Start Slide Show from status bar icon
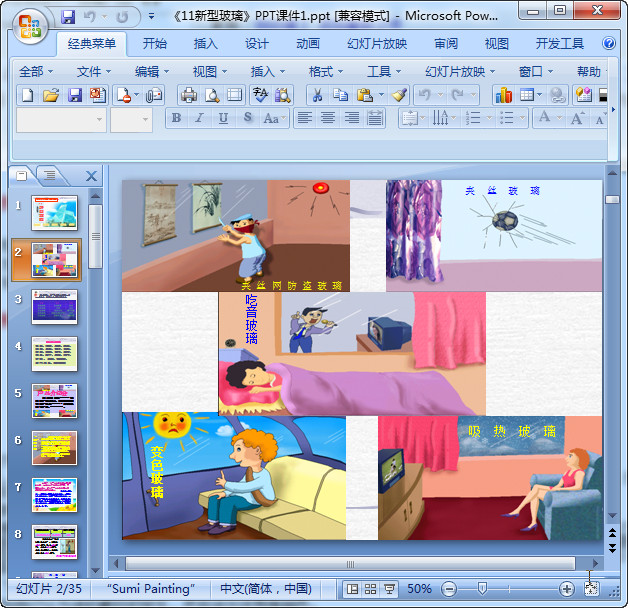Viewport: 628px width, 608px height. [389, 589]
